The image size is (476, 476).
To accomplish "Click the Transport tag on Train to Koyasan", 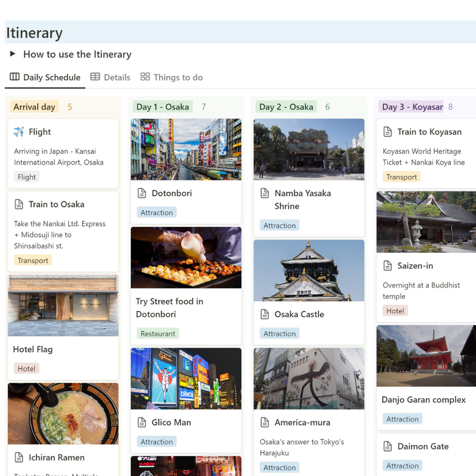I will (402, 177).
